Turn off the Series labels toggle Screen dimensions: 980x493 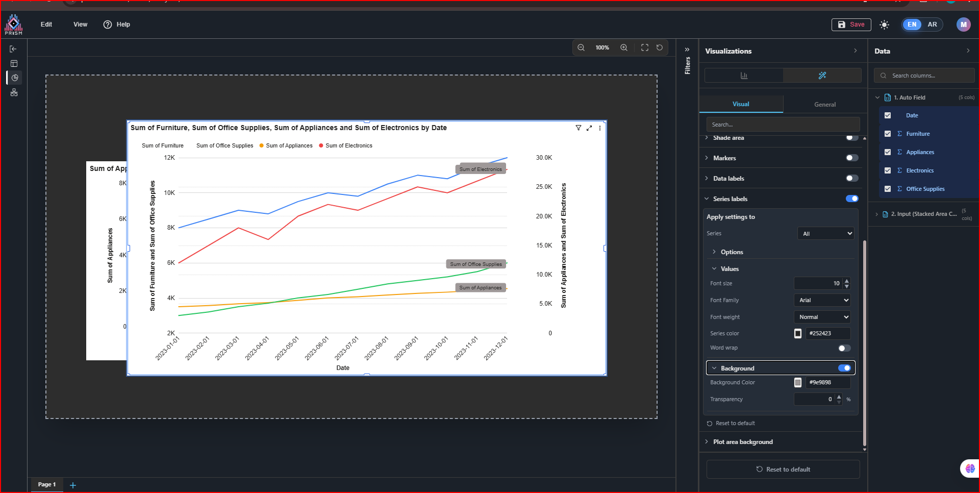[x=851, y=199]
